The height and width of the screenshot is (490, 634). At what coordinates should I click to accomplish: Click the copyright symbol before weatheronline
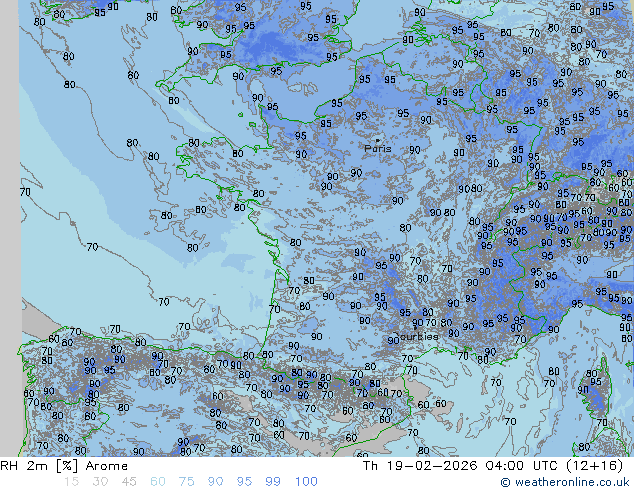[x=505, y=482]
